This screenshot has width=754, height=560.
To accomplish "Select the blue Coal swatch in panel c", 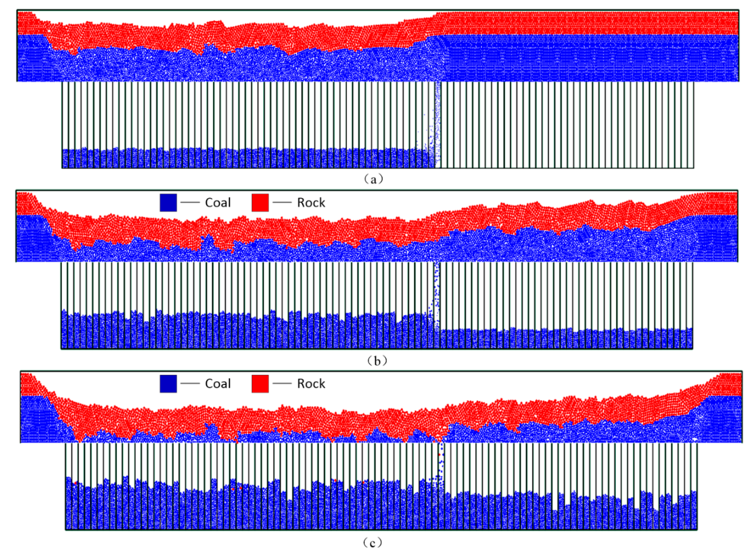I will tap(168, 383).
